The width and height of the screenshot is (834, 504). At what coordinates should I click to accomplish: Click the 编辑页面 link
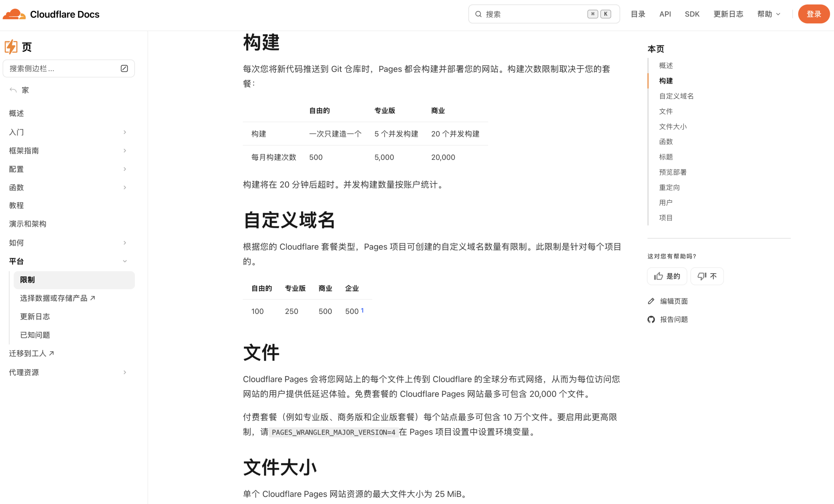674,301
